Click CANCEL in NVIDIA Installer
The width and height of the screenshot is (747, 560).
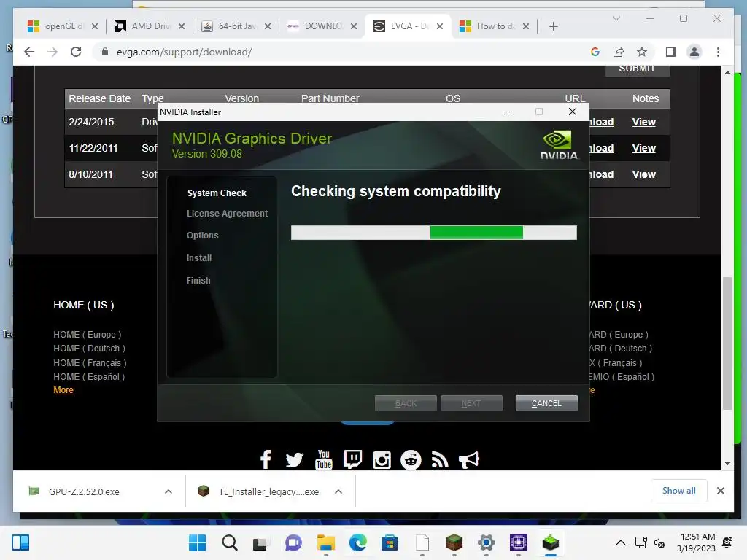pyautogui.click(x=546, y=403)
